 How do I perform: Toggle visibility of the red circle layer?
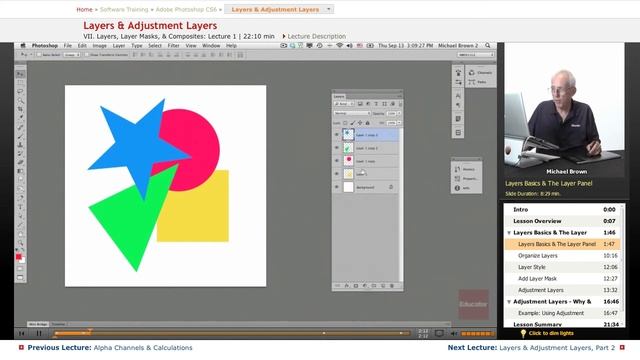[x=337, y=161]
